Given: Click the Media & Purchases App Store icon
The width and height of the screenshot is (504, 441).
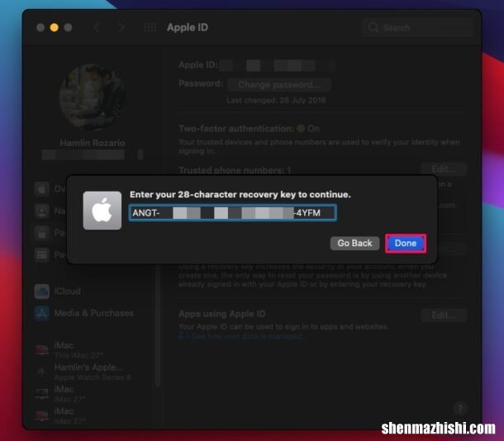Looking at the screenshot, I should click(x=42, y=313).
